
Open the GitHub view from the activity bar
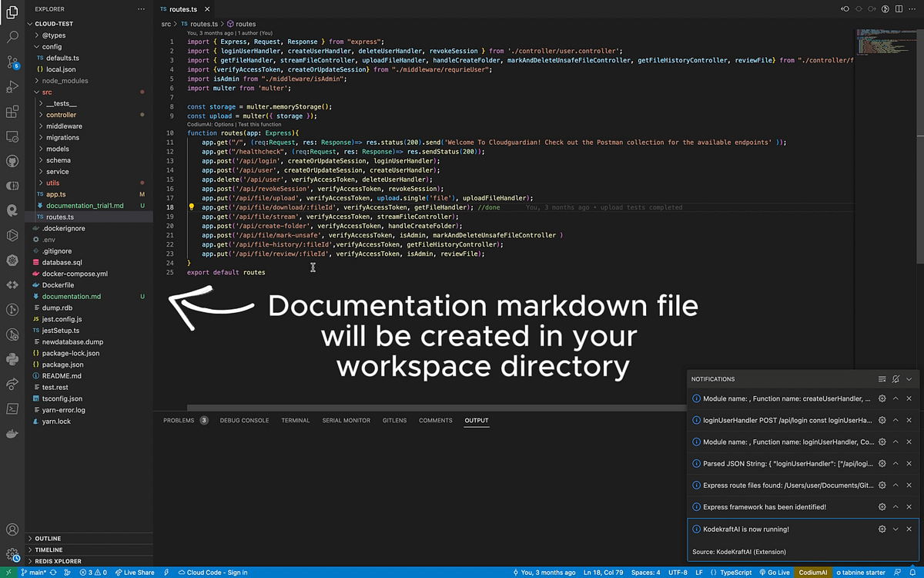point(14,160)
